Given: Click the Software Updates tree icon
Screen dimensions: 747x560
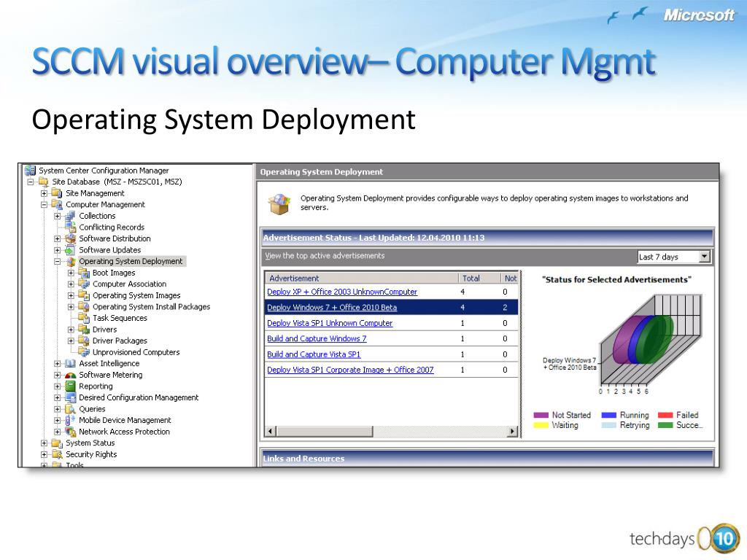Looking at the screenshot, I should tap(71, 250).
